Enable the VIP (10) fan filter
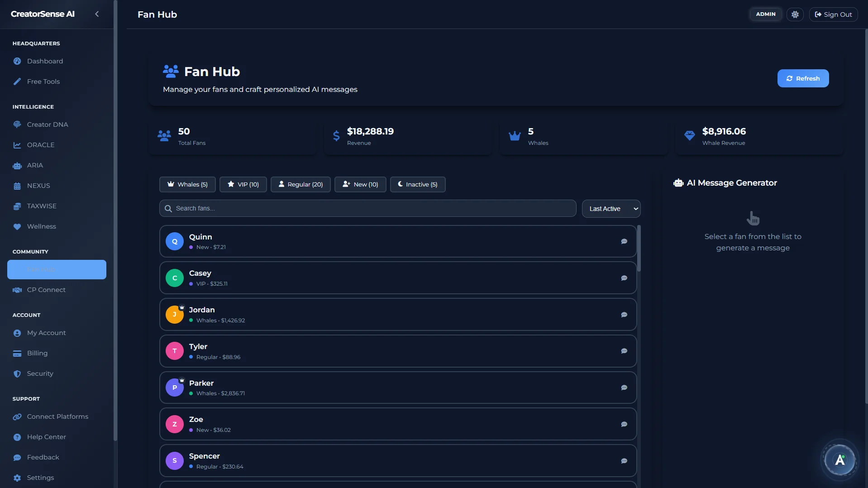The width and height of the screenshot is (868, 488). [x=243, y=184]
